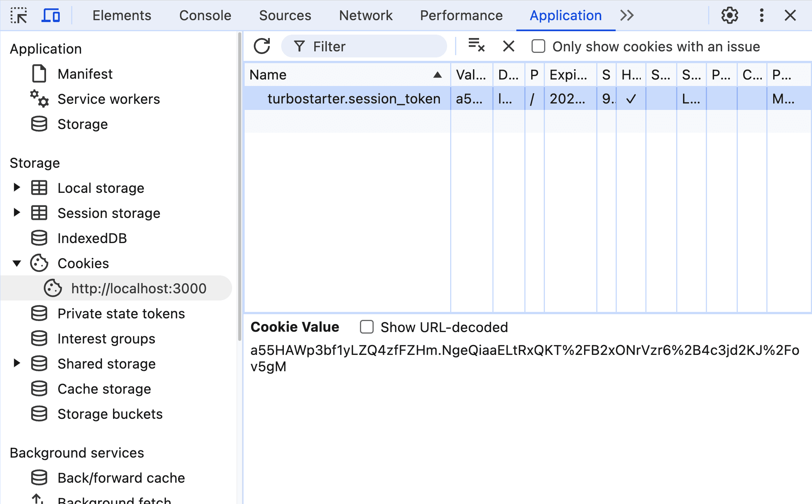Refresh the cookies list
This screenshot has width=812, height=504.
tap(262, 46)
